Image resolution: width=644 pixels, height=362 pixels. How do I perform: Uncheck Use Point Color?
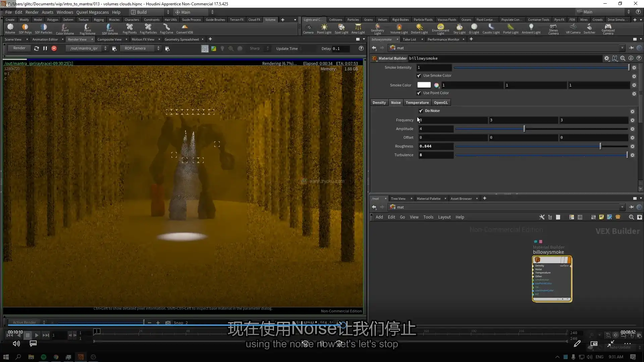tap(419, 93)
